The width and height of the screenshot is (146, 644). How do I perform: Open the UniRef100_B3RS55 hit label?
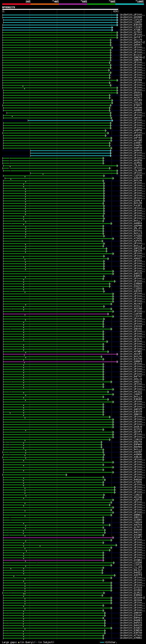(x=131, y=25)
